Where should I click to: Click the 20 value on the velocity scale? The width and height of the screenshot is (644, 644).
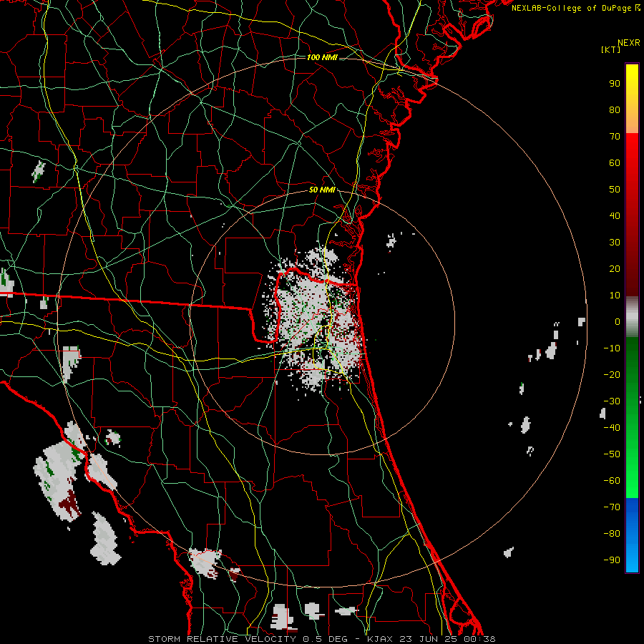tap(615, 269)
